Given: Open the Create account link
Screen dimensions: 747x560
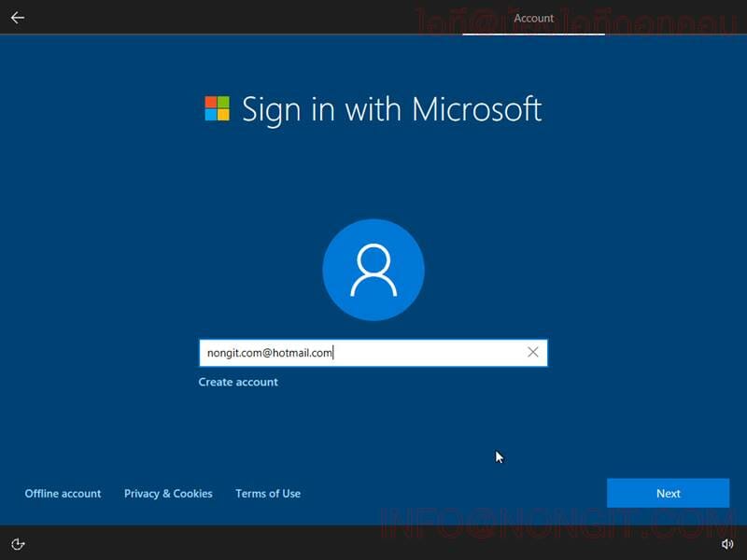Looking at the screenshot, I should (238, 382).
